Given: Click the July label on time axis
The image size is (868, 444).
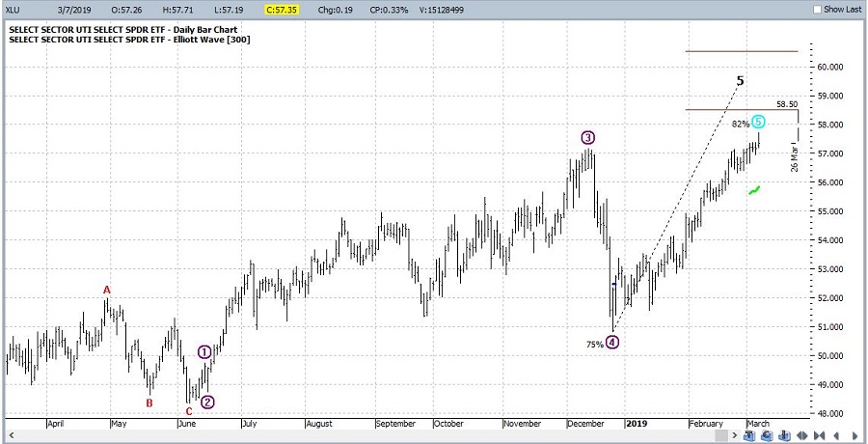Looking at the screenshot, I should click(249, 424).
